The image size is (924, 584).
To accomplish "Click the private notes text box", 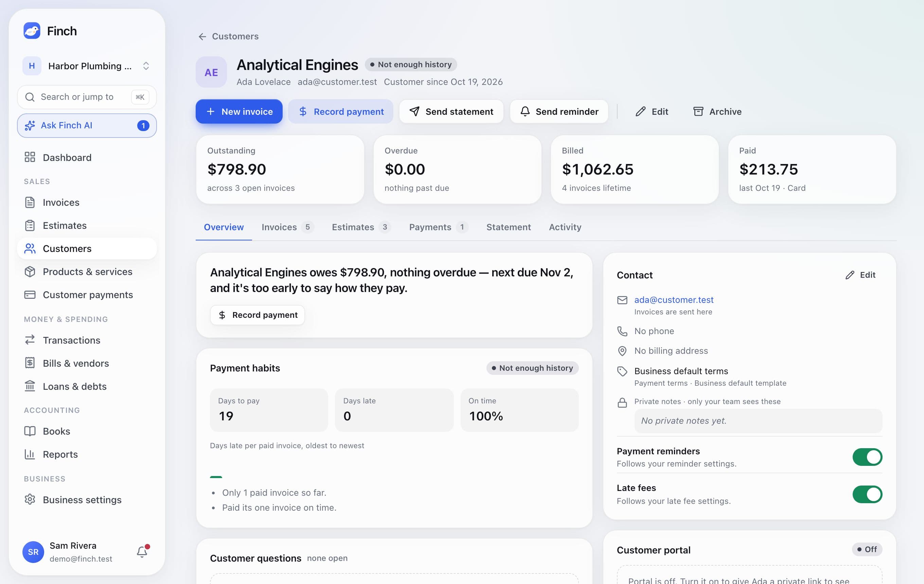I will click(758, 421).
